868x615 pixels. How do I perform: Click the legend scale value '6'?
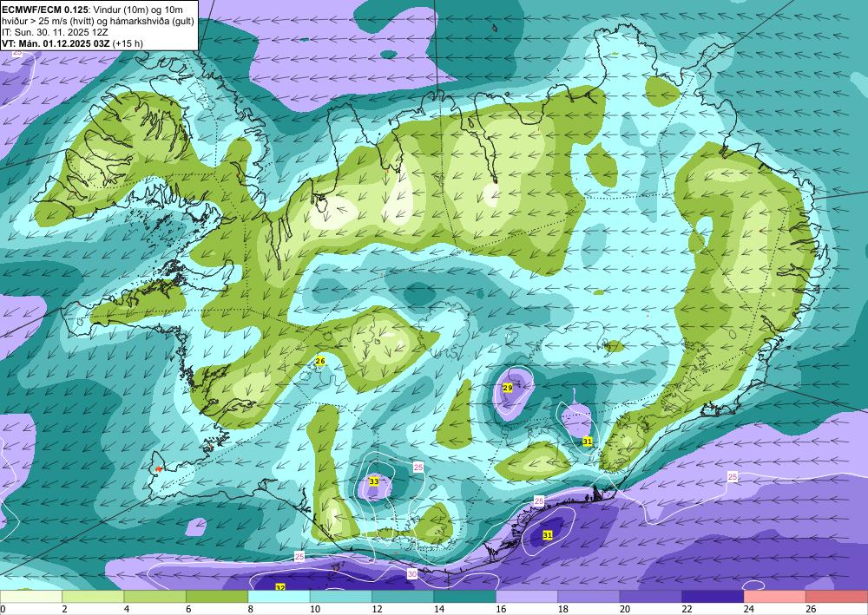click(188, 609)
